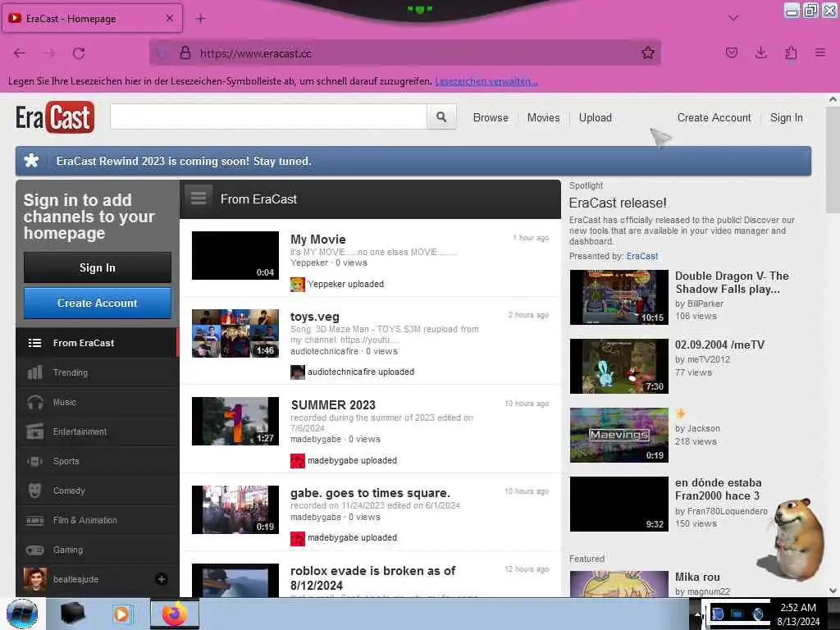Bookmark this page with the star icon
The image size is (840, 630).
pos(648,52)
